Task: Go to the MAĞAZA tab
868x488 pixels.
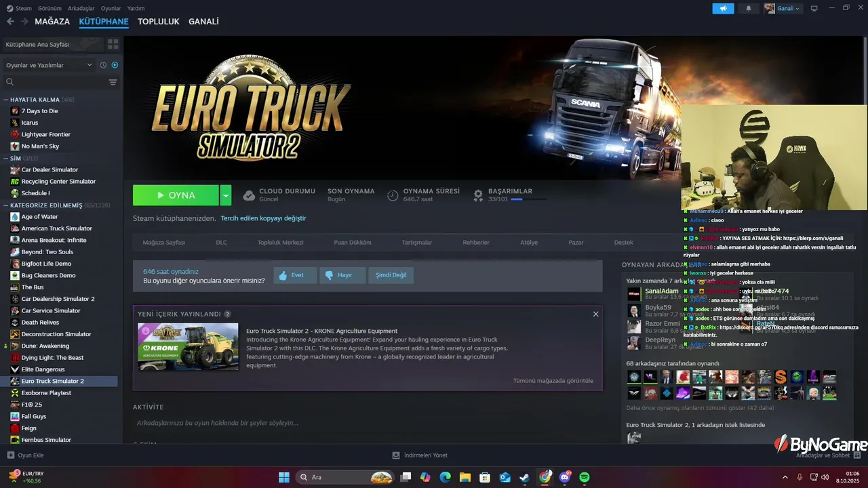Action: 52,22
